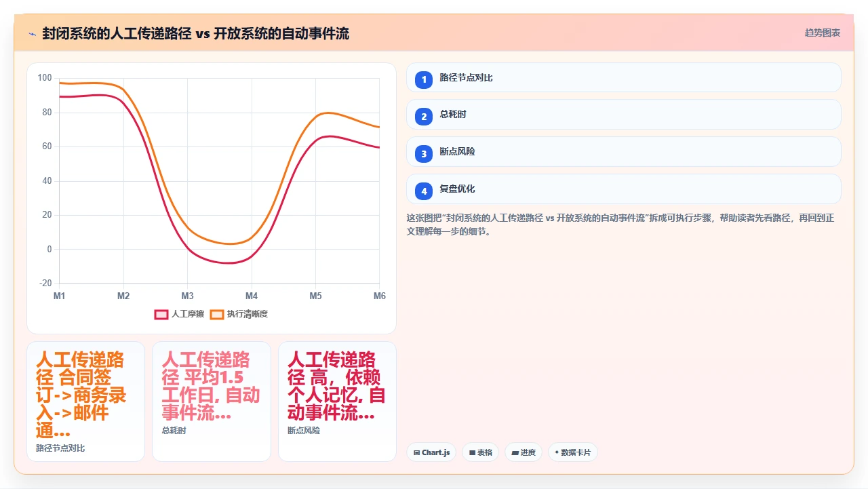The width and height of the screenshot is (868, 489).
Task: Click the M1 x-axis label
Action: [60, 296]
